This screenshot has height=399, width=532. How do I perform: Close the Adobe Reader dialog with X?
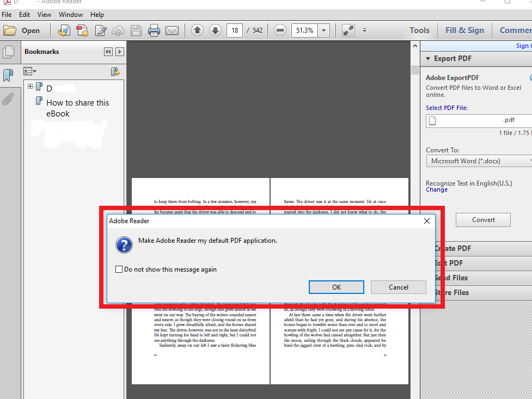tap(427, 221)
